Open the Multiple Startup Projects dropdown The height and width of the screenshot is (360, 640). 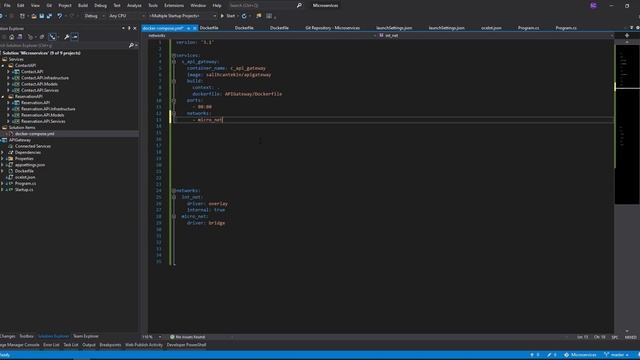tap(182, 16)
